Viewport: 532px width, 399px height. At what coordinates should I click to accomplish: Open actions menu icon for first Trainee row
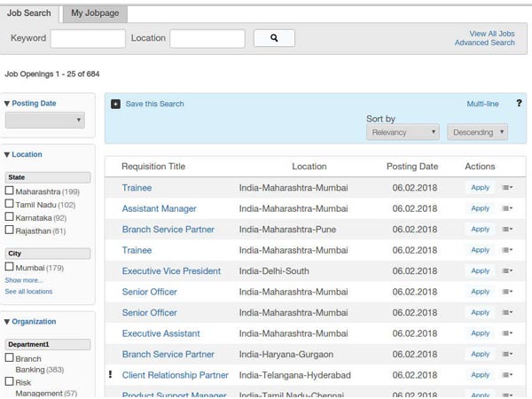tap(507, 188)
